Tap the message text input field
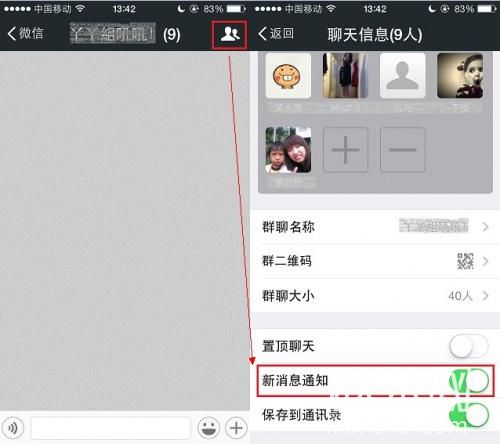The height and width of the screenshot is (444, 500). point(111,427)
